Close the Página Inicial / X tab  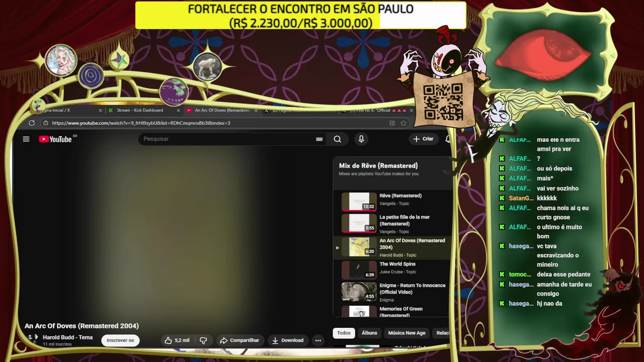100,110
